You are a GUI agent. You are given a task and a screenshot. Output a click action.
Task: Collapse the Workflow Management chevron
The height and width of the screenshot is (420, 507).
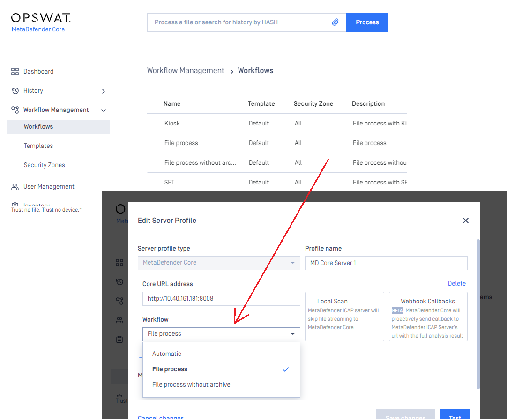pos(104,111)
